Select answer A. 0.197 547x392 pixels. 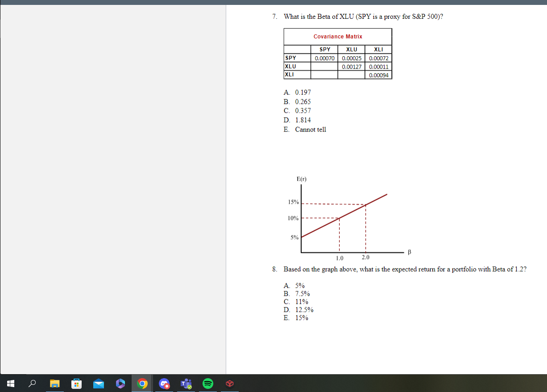pyautogui.click(x=297, y=92)
